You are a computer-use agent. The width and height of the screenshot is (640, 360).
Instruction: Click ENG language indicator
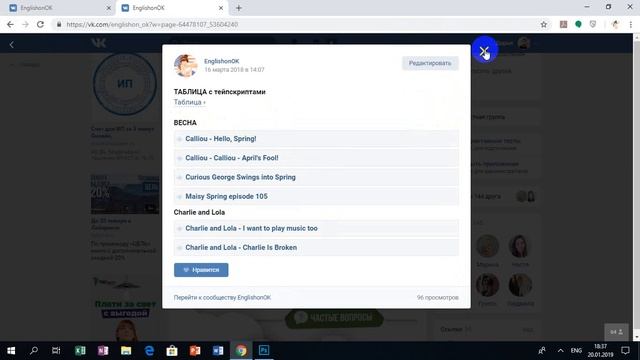[576, 351]
